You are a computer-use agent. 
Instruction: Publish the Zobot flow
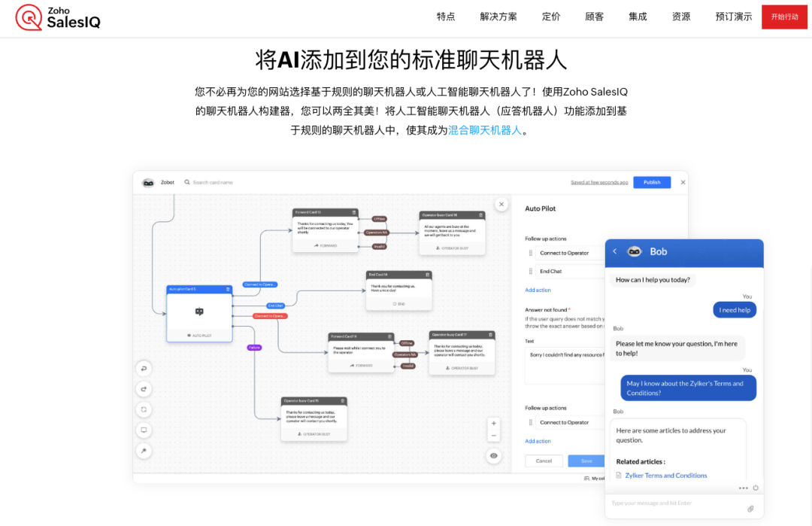point(652,182)
